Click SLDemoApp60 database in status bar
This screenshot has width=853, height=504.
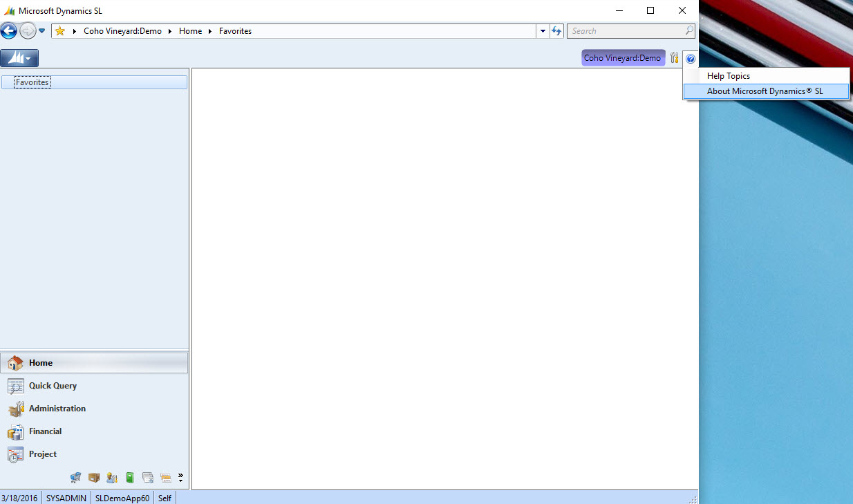point(122,498)
